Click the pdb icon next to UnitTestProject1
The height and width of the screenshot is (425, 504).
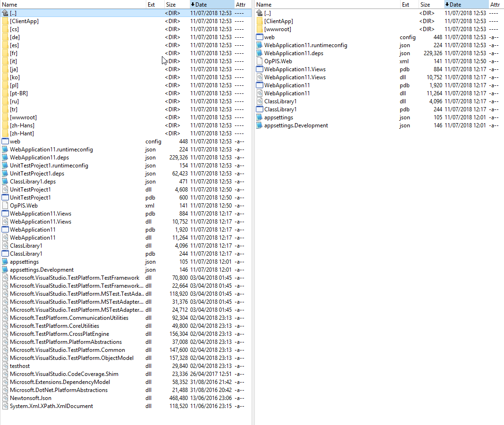click(x=6, y=197)
